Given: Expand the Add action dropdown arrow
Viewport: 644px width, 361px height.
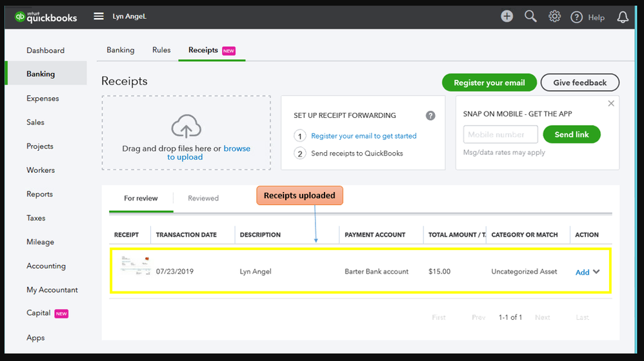Looking at the screenshot, I should tap(596, 271).
